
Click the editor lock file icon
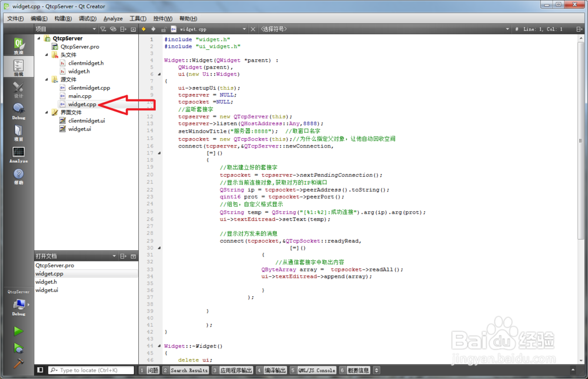click(163, 29)
